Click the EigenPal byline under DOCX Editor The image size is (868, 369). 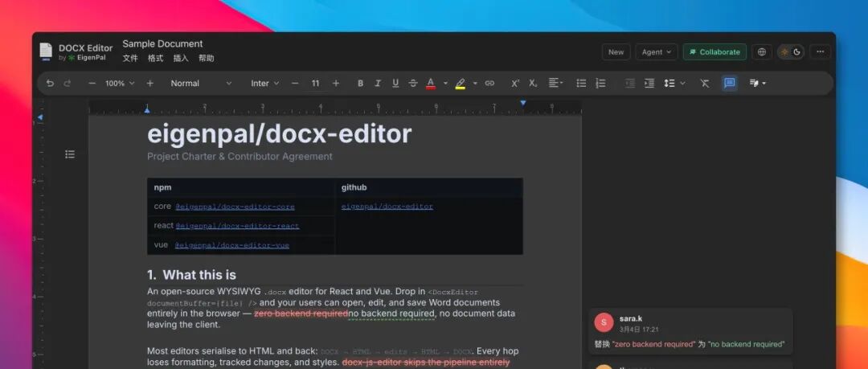coord(83,58)
